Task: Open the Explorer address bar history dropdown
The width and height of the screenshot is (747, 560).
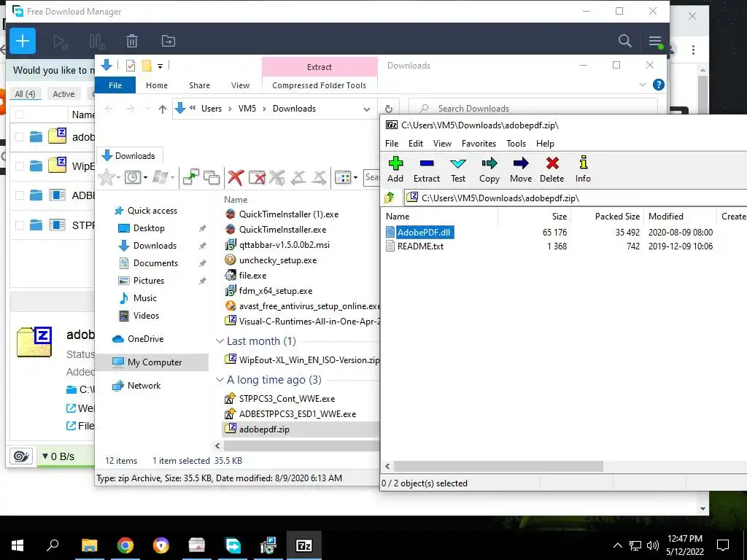Action: tap(367, 109)
